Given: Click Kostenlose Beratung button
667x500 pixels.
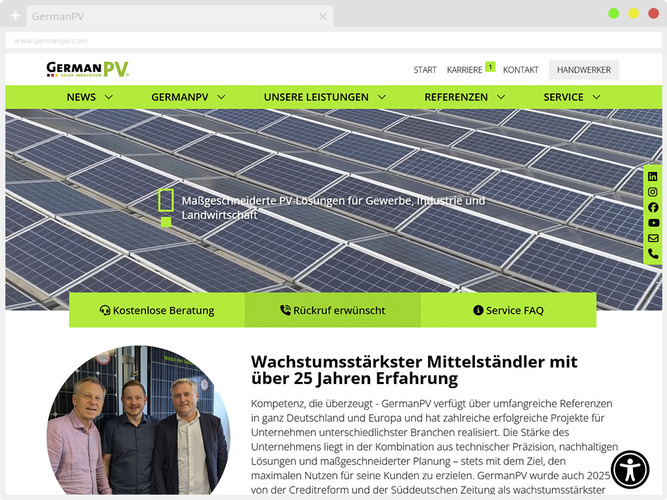Looking at the screenshot, I should 157,310.
